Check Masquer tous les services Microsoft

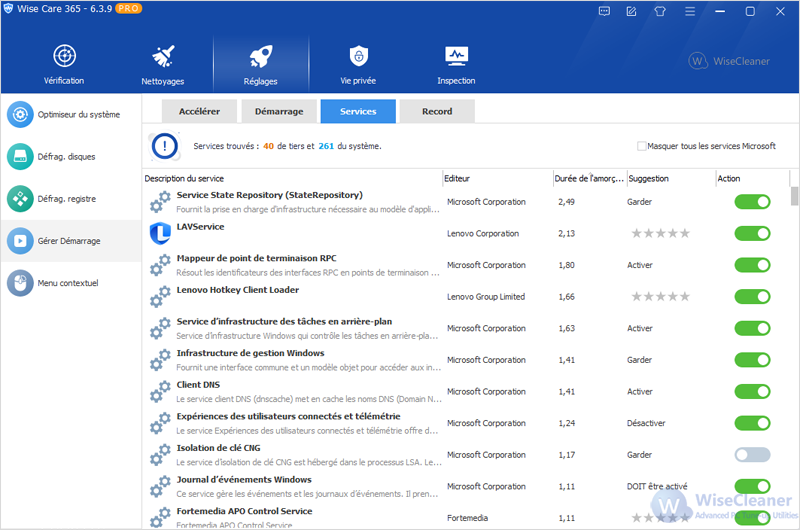click(642, 146)
